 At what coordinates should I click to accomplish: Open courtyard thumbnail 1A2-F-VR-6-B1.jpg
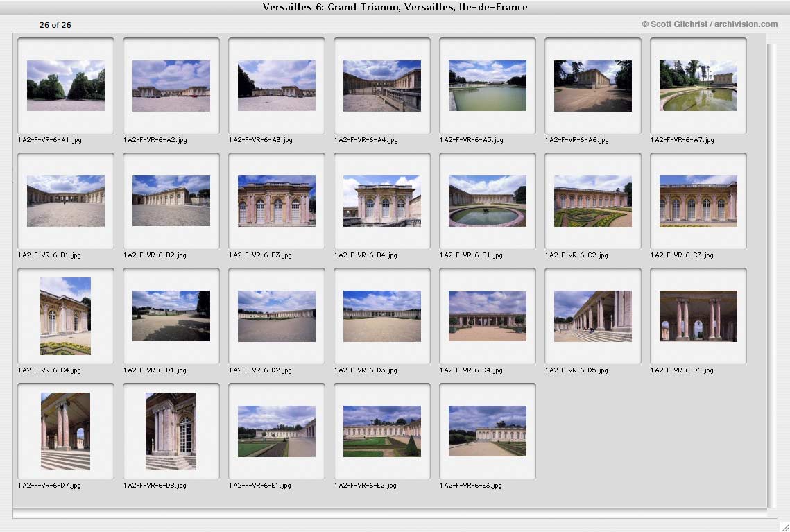66,201
